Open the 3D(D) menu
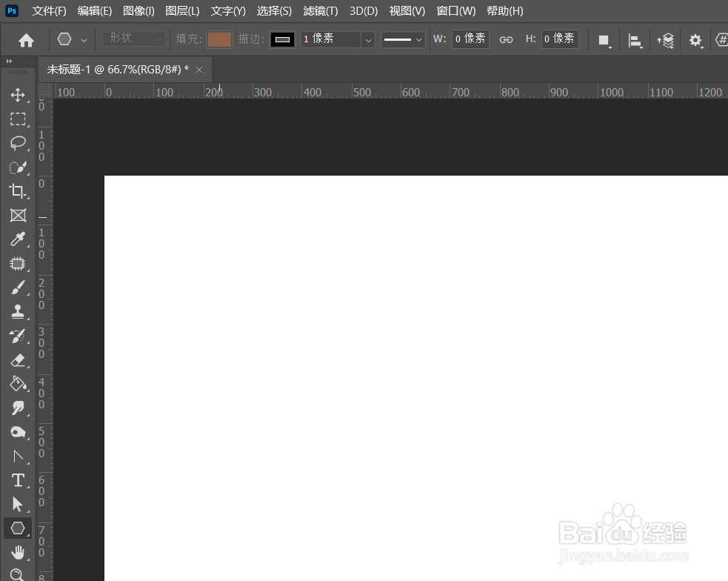Screen dimensions: 728x581 [364, 10]
